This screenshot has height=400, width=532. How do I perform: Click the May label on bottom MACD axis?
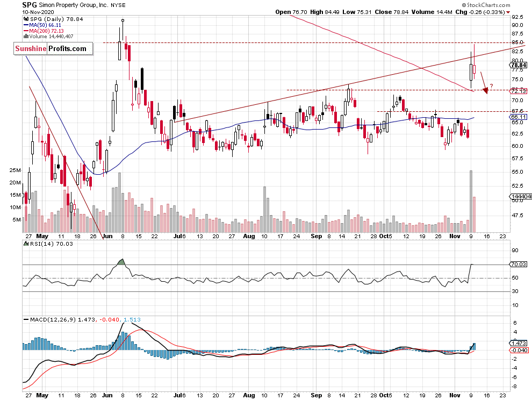tap(42, 395)
